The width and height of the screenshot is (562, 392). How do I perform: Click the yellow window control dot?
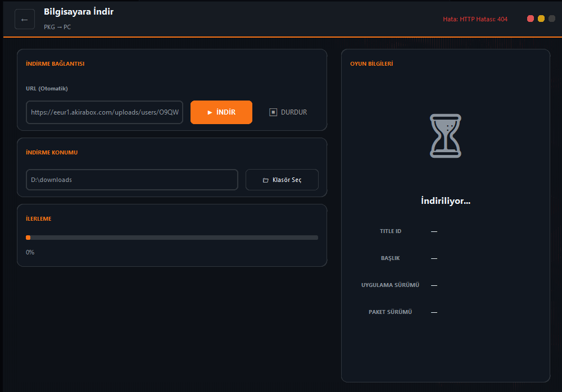[x=541, y=19]
